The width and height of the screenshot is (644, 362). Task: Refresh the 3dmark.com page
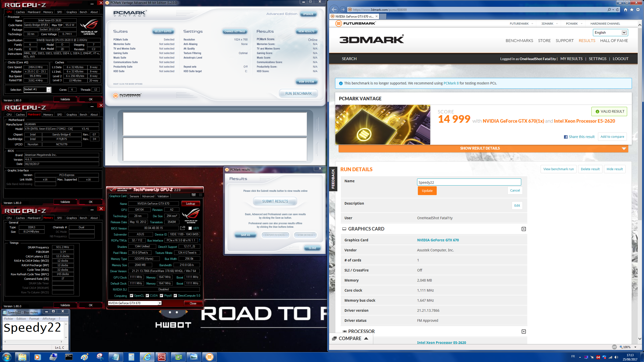pyautogui.click(x=617, y=10)
